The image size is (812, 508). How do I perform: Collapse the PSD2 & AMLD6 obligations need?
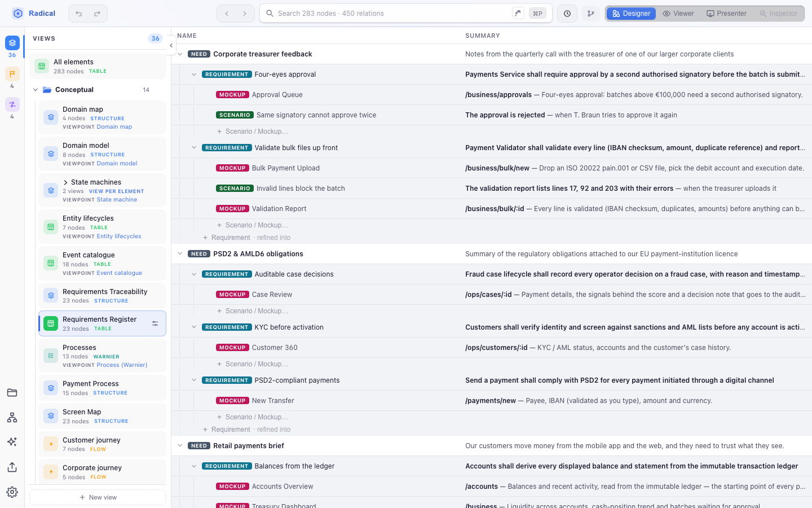(x=180, y=254)
